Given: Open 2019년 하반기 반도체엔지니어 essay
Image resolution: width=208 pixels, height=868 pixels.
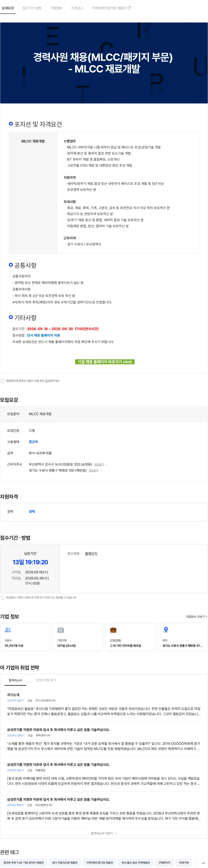Looking at the screenshot, I should click(104, 809).
